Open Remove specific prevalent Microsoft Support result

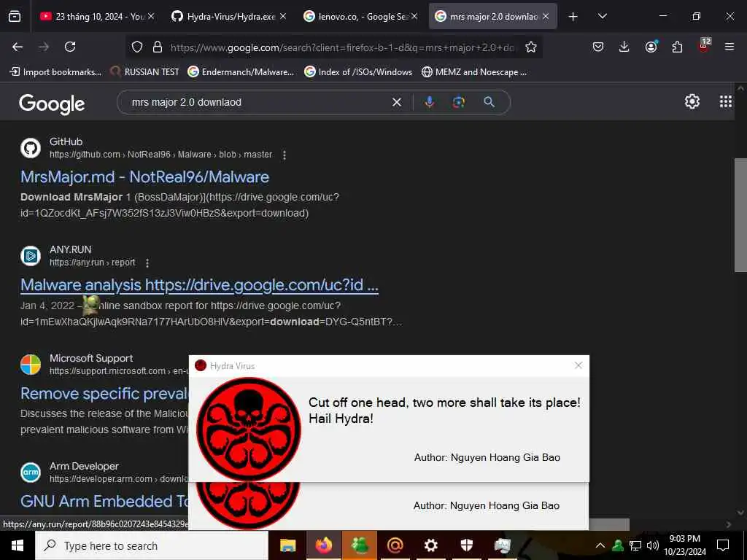[104, 393]
